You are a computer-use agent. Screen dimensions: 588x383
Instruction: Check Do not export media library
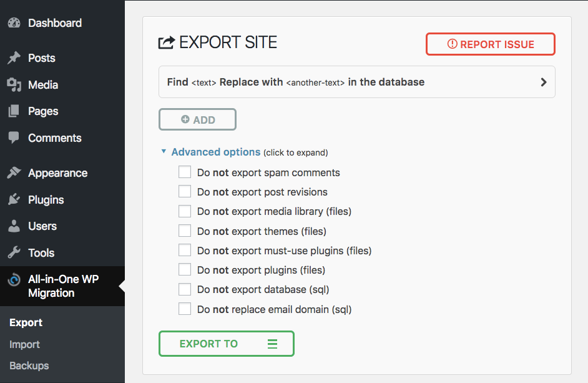coord(185,211)
